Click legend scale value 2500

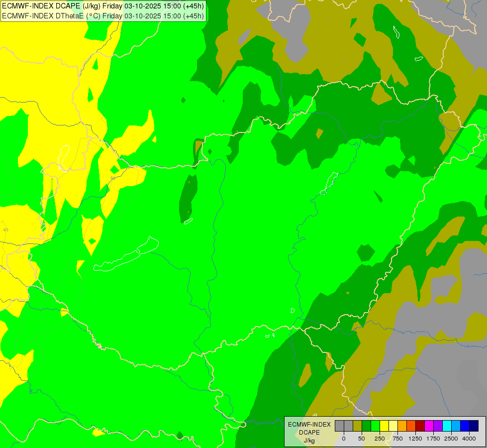451,439
